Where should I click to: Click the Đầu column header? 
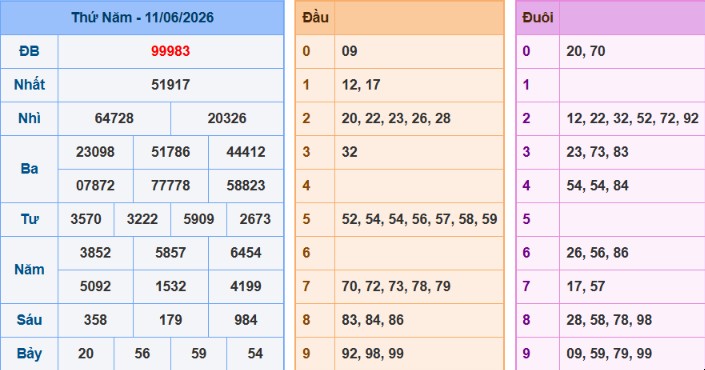(315, 18)
